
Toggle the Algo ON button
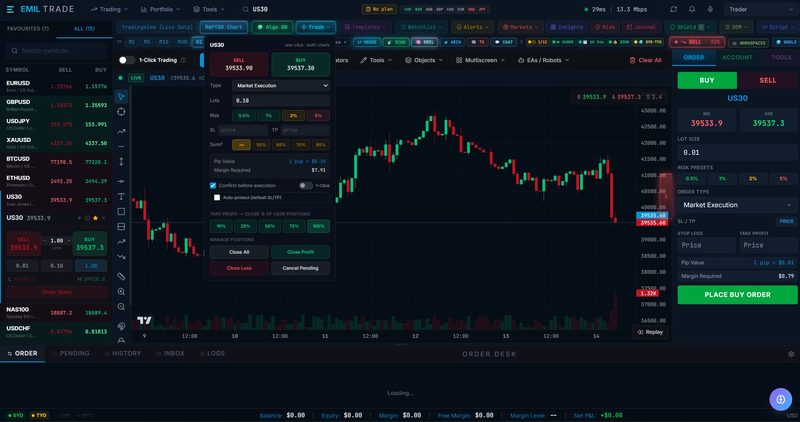tap(272, 27)
